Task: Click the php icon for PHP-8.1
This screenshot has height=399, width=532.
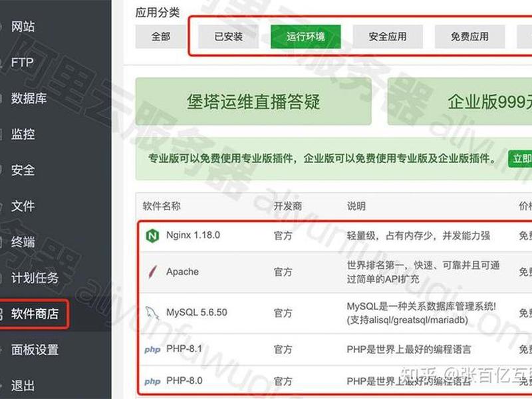Action: [x=152, y=350]
